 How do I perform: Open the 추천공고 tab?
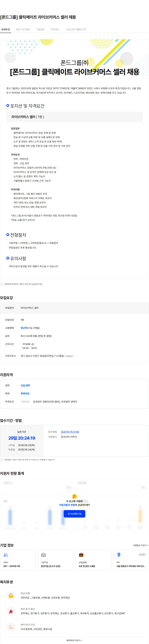click(55, 30)
